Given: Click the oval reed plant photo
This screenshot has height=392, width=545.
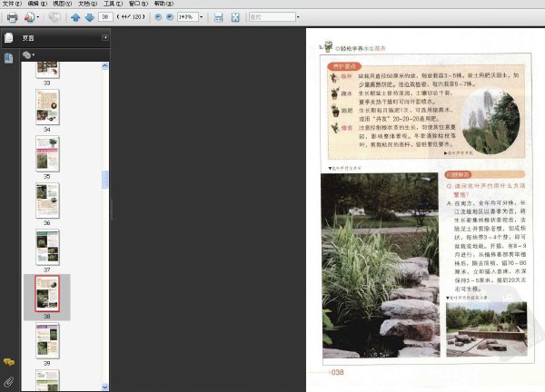Looking at the screenshot, I should pyautogui.click(x=490, y=122).
